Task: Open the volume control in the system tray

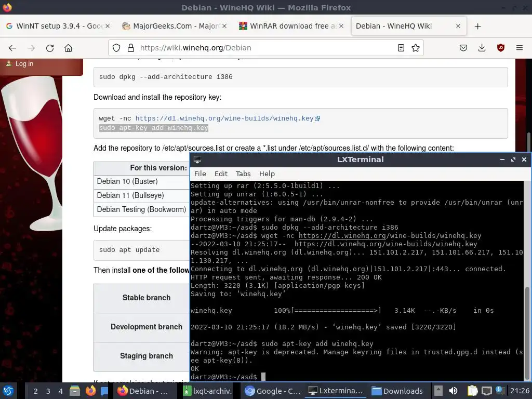Action: click(x=453, y=391)
